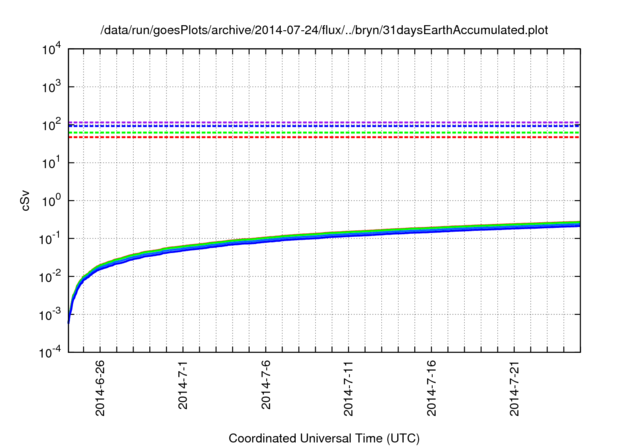The width and height of the screenshot is (640, 448).
Task: Click the 10^0 y-axis tick label
Action: coord(52,201)
